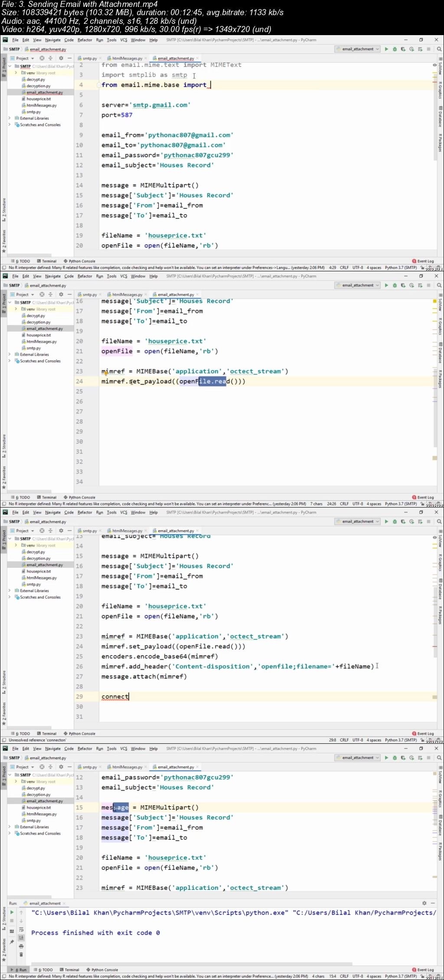Select decrypt.py in third frame's project tree
Viewport: 444px width, 980px height.
coord(33,552)
